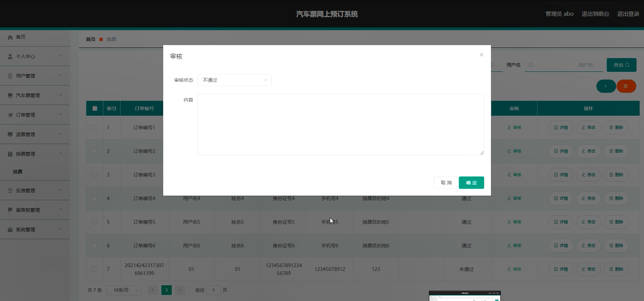Open the 审核状态 dropdown showing 不通过
Viewport: 644px width, 301px height.
pos(234,80)
